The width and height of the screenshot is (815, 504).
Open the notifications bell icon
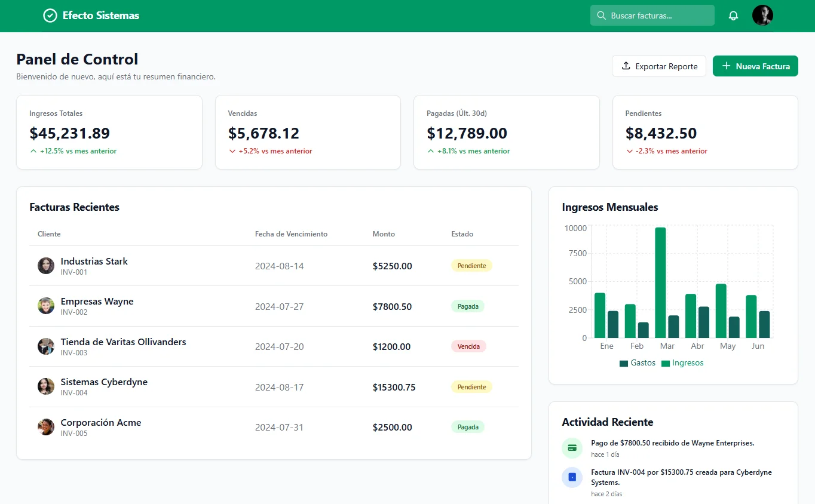[733, 16]
